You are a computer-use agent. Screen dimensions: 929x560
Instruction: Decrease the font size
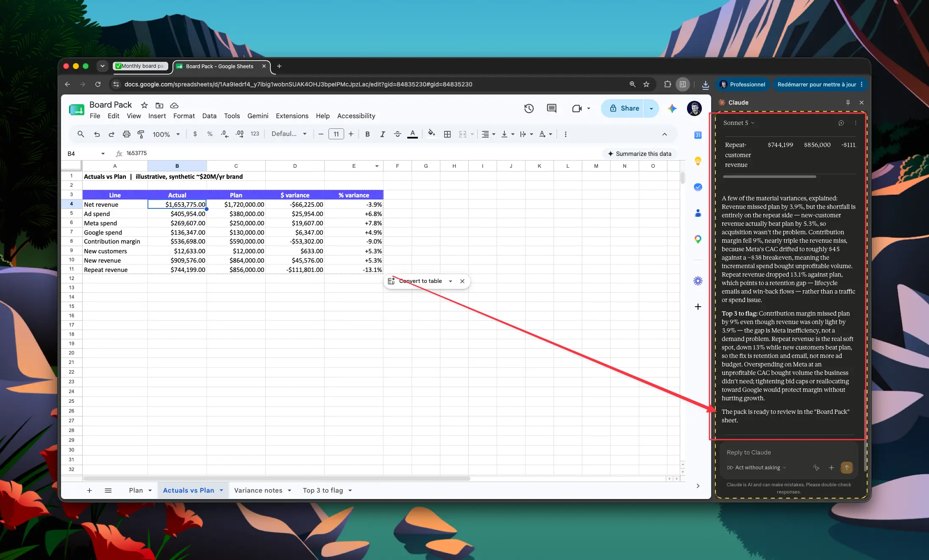(321, 134)
